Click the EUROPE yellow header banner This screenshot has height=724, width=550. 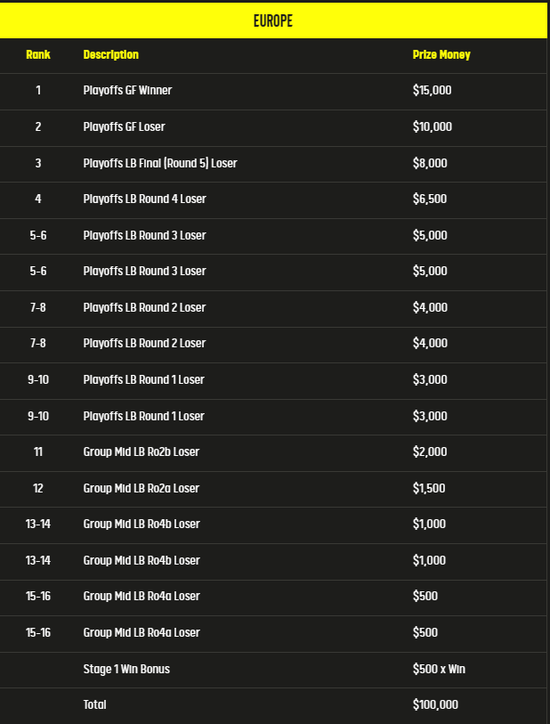point(273,21)
